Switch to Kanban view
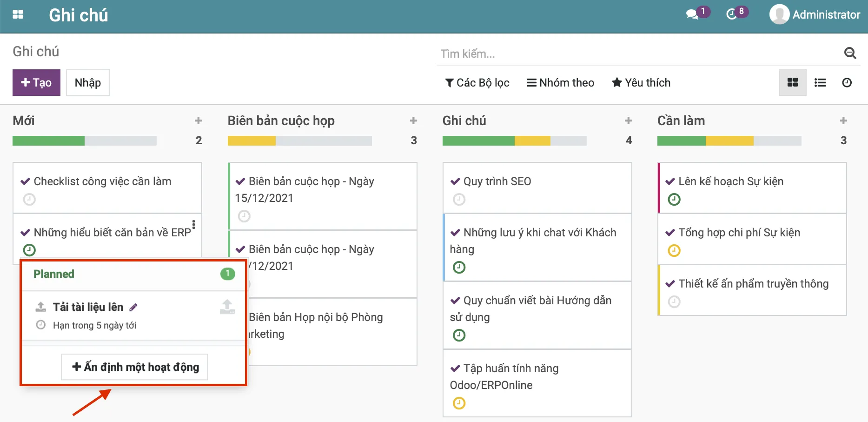This screenshot has width=868, height=422. point(793,82)
